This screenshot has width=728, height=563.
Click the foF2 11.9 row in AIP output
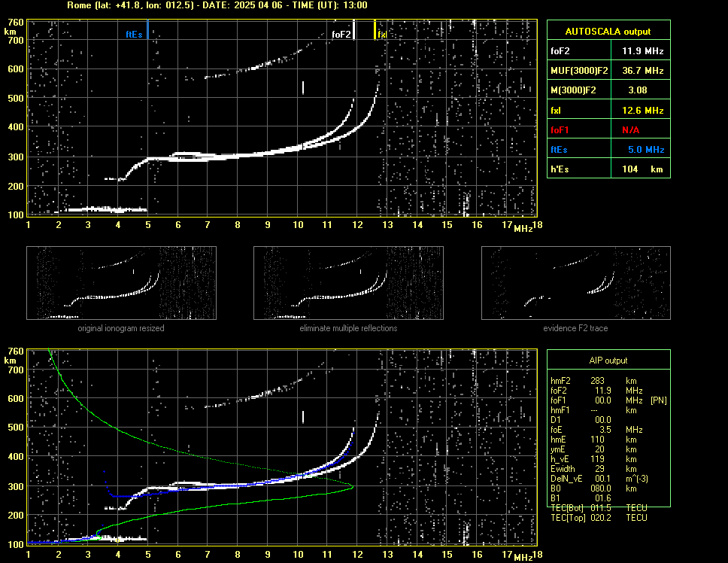tap(597, 390)
